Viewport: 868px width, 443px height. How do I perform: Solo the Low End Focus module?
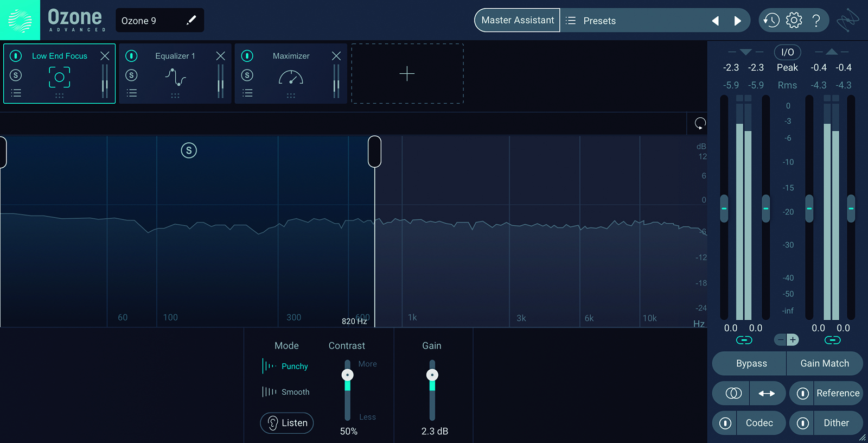point(16,75)
